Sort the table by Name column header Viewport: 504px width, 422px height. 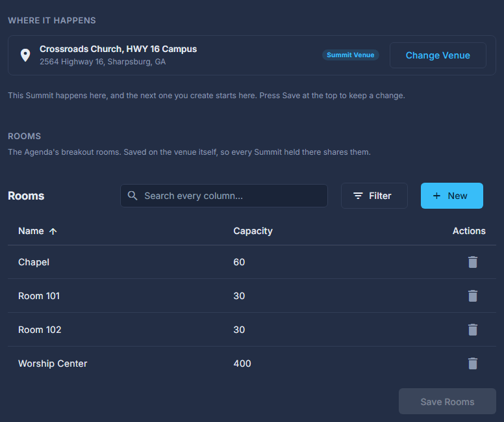click(x=31, y=231)
